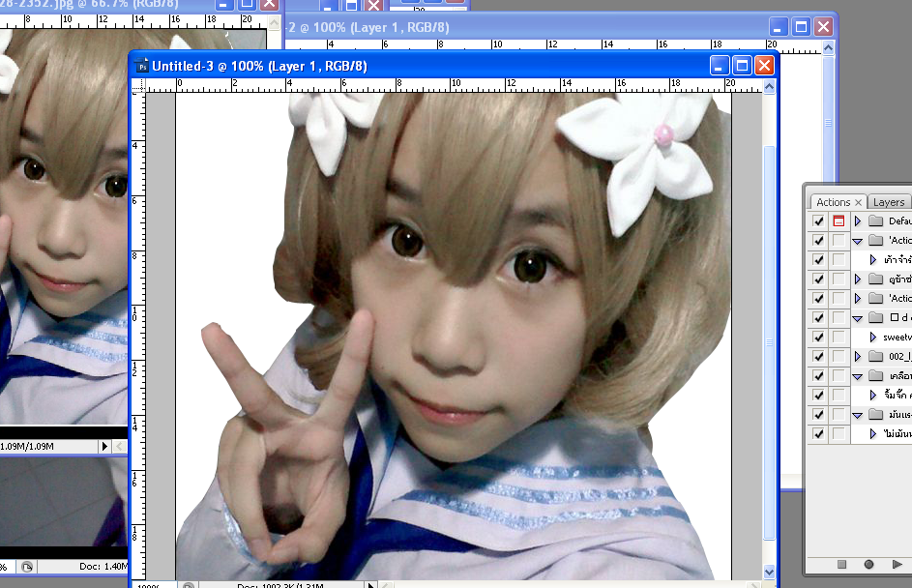Enable the dialog toggle box for the sweet action
912x588 pixels.
click(838, 337)
